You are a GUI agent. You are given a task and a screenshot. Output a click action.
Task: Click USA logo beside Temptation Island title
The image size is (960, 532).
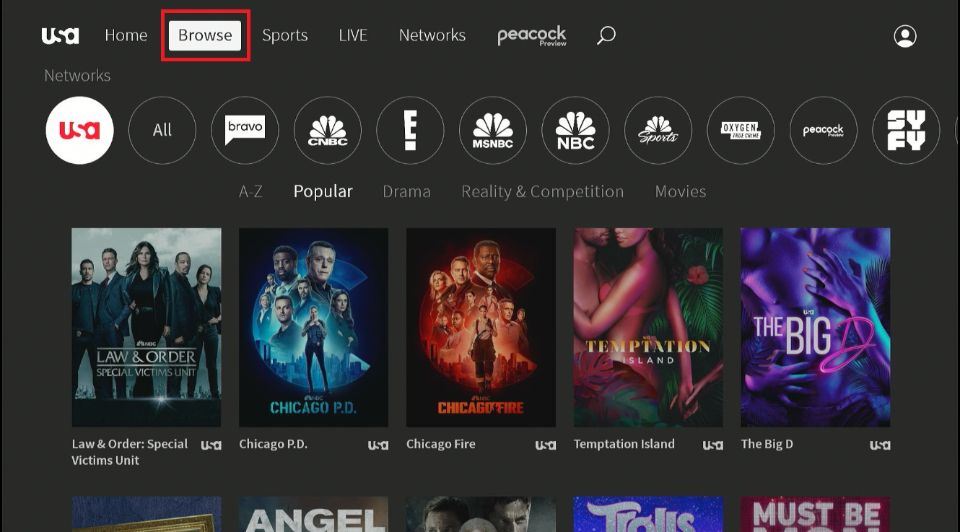713,445
